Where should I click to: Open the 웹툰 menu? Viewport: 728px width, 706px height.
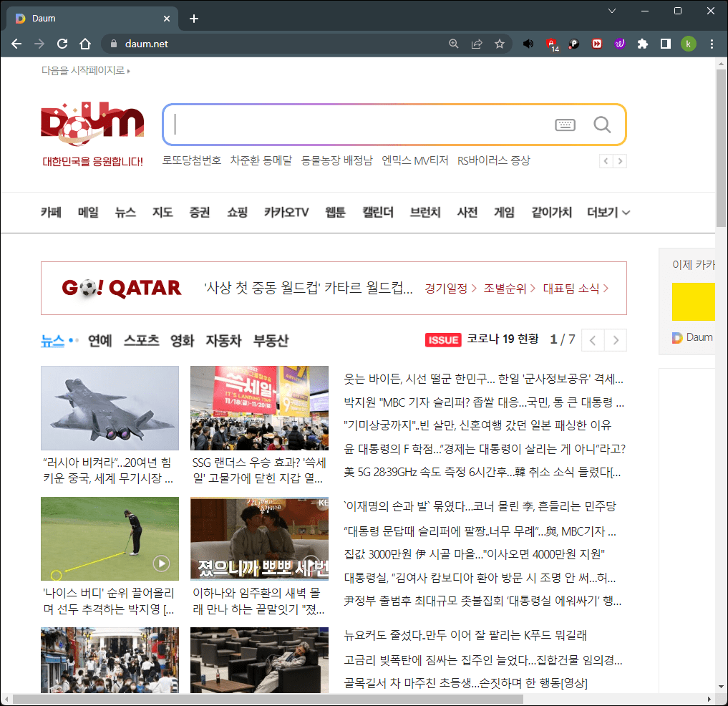(x=335, y=212)
